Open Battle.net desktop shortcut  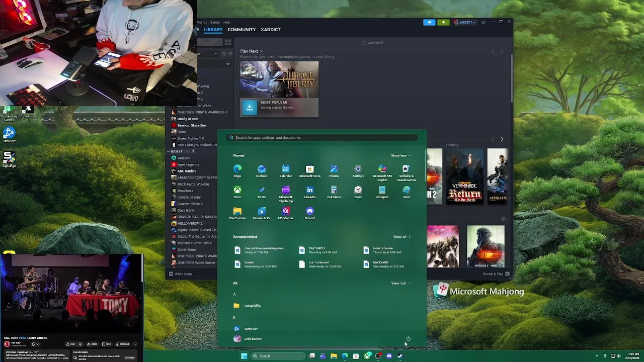coord(9,135)
